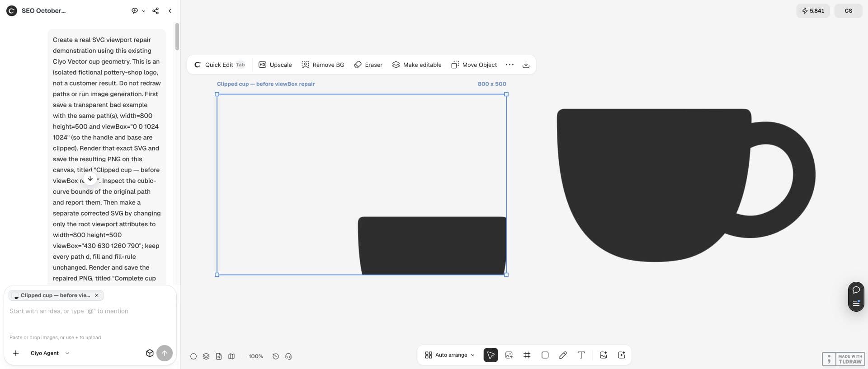The width and height of the screenshot is (868, 369).
Task: Click the share icon in the header
Action: 156,11
